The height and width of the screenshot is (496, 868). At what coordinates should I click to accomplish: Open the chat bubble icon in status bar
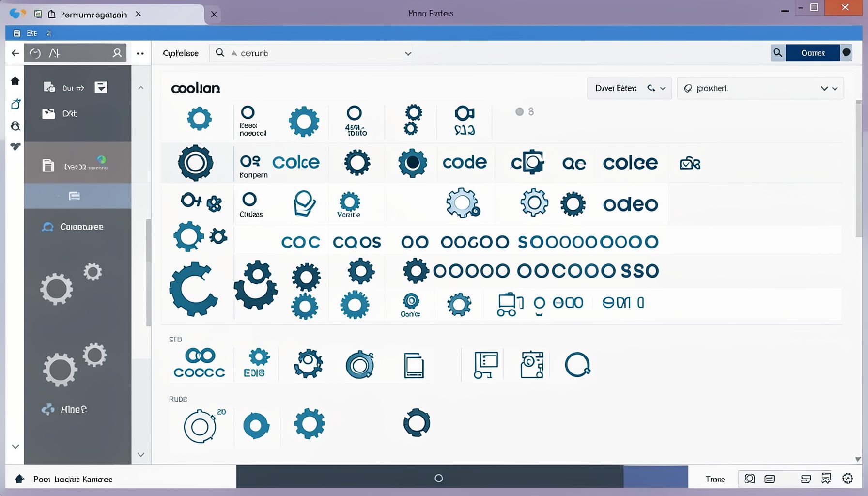pyautogui.click(x=750, y=479)
